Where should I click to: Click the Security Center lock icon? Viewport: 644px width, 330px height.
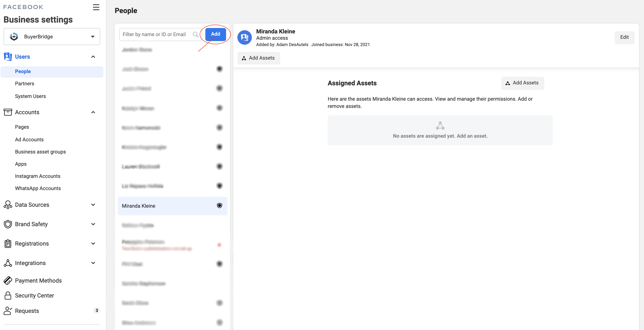tap(8, 295)
